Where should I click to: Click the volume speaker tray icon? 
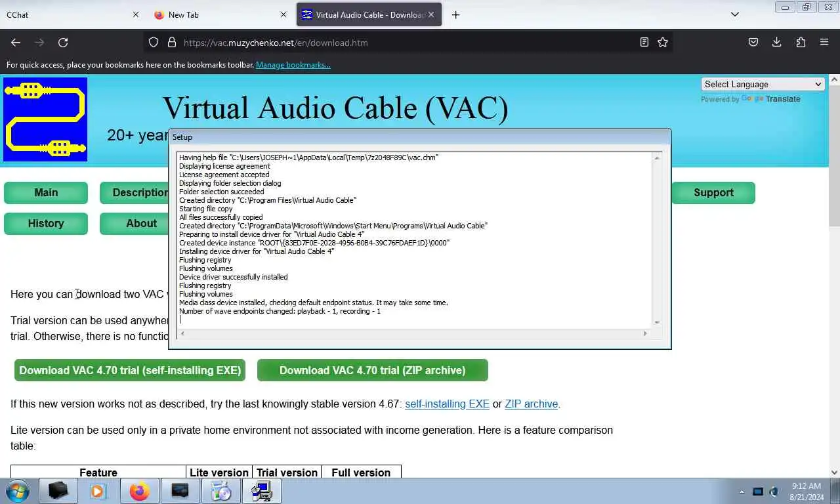coord(774,492)
